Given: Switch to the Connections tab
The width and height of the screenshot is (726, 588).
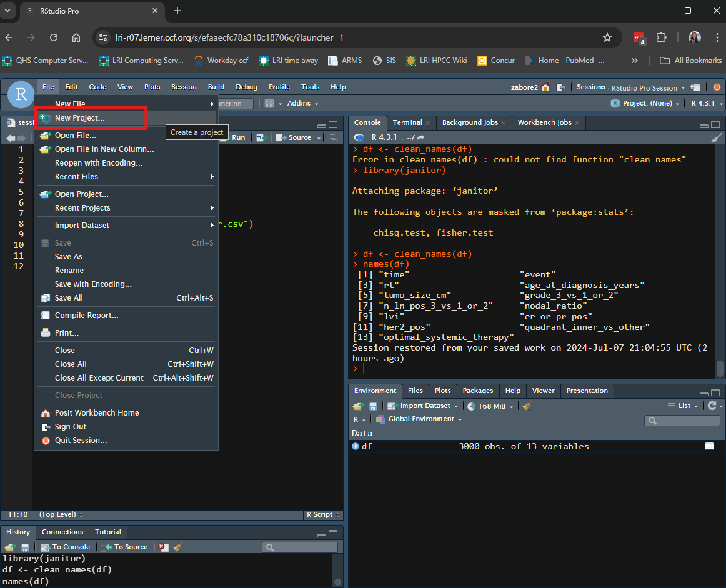Looking at the screenshot, I should [62, 532].
